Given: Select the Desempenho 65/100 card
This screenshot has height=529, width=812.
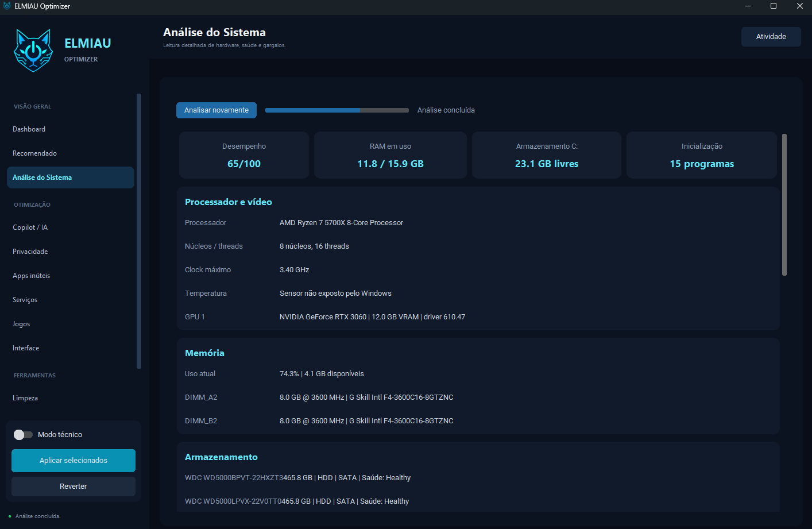Looking at the screenshot, I should pyautogui.click(x=244, y=155).
